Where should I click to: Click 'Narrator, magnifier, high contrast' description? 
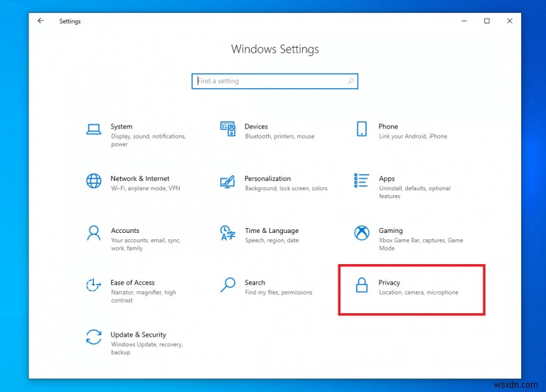(144, 296)
